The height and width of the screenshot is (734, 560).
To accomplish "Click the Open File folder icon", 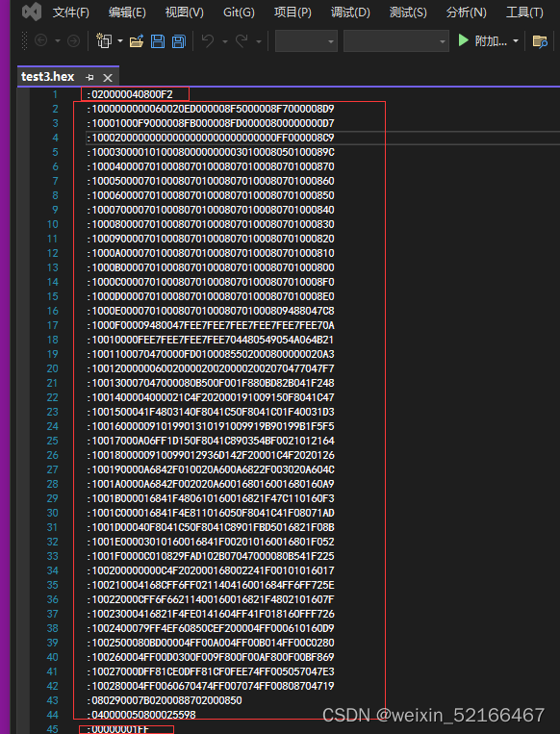I will click(x=137, y=41).
